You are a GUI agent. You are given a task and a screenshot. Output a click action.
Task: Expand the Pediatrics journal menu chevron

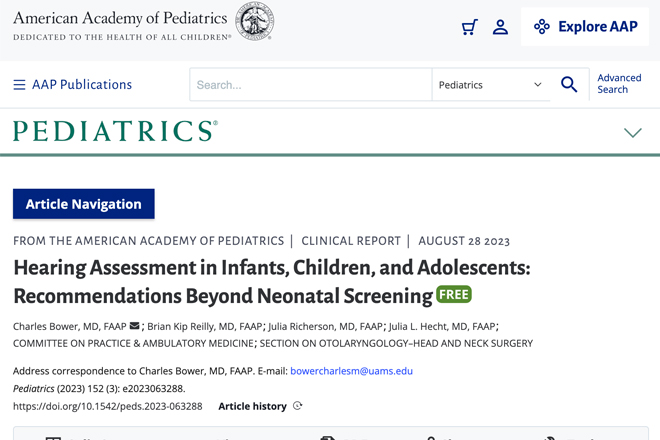[x=633, y=133]
